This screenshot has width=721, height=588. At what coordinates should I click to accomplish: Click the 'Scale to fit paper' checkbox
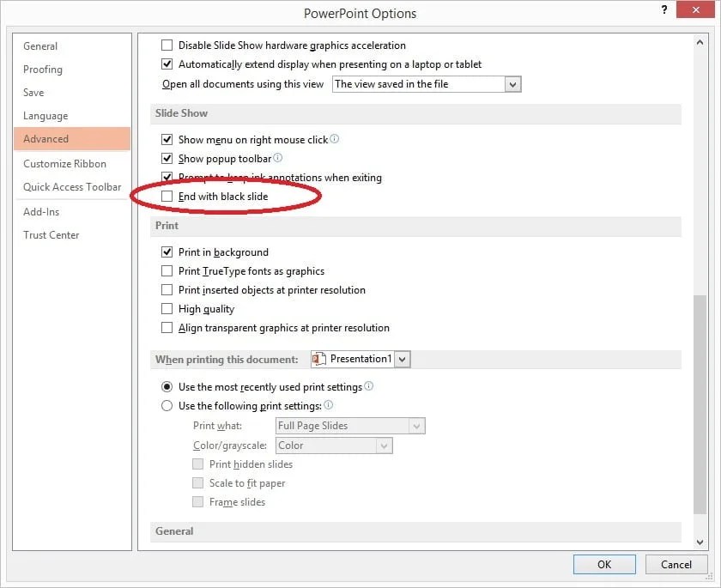pyautogui.click(x=197, y=482)
